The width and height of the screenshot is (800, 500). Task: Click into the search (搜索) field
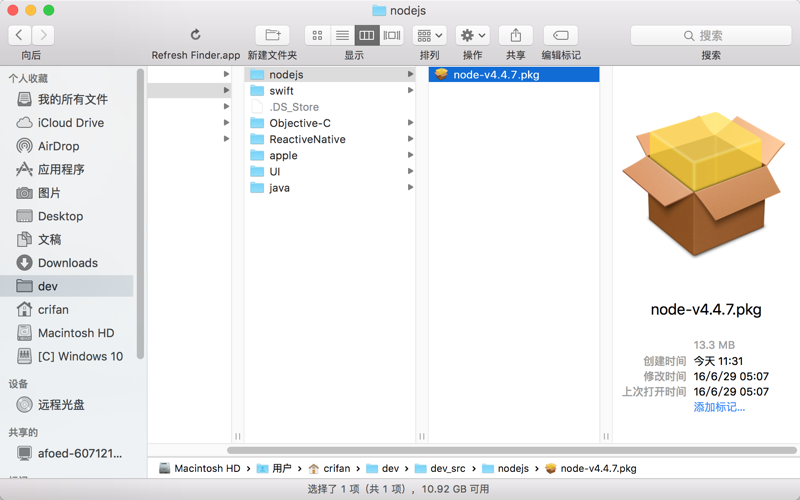coord(711,35)
